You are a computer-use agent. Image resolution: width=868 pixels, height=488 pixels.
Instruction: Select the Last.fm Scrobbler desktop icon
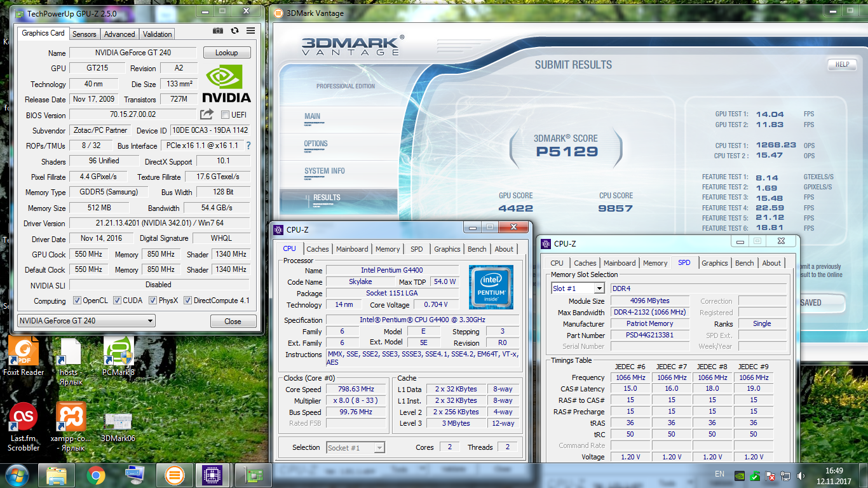coord(24,427)
